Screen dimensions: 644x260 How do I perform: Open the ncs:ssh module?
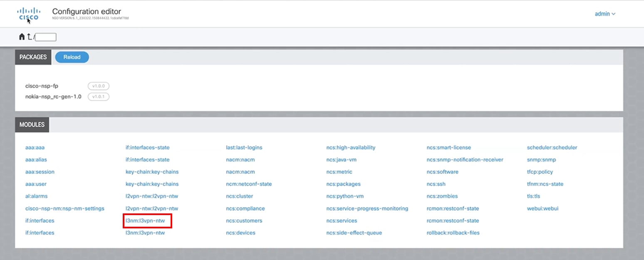point(436,184)
